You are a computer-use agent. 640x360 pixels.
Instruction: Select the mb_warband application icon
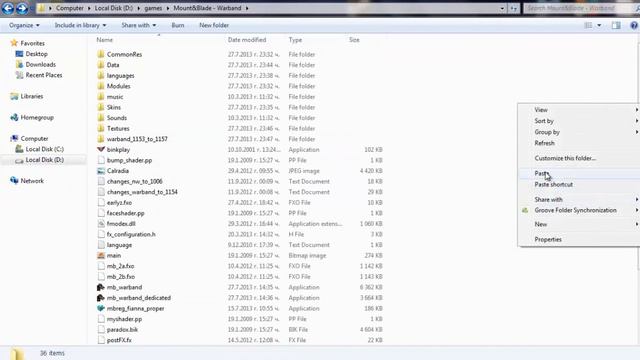click(x=101, y=287)
